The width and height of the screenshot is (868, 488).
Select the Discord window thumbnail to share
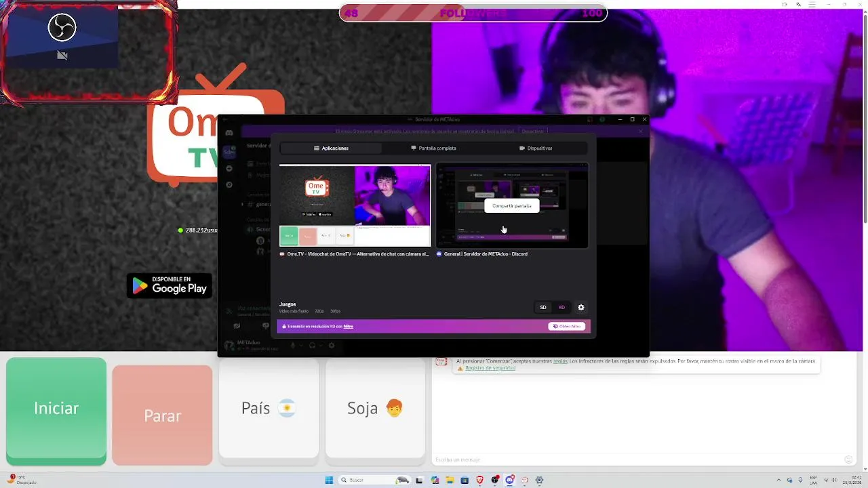[x=512, y=205]
